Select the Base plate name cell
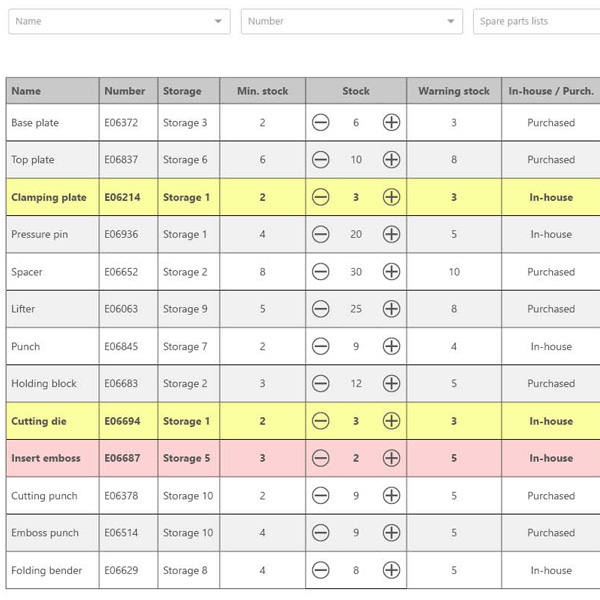 point(52,122)
